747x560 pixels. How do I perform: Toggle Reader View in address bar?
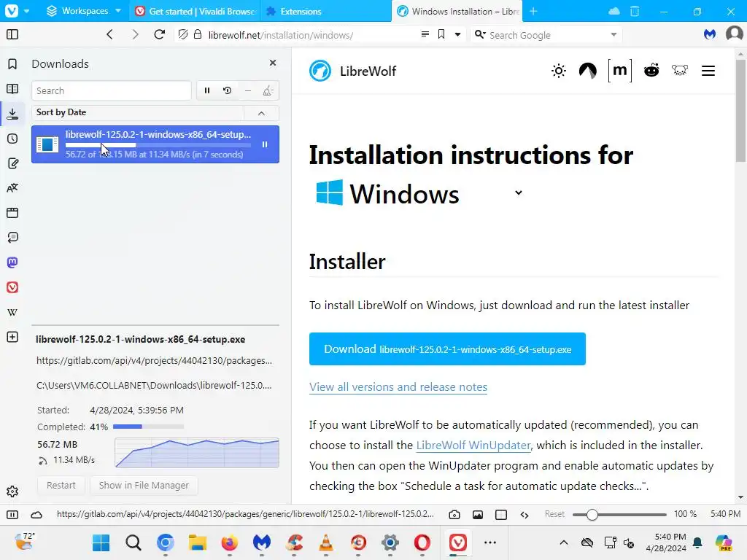click(425, 34)
